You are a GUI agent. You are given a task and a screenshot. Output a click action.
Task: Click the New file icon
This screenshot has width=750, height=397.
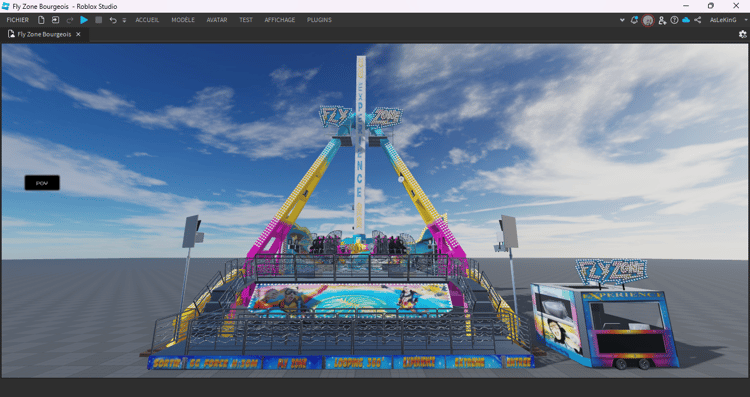[x=41, y=20]
